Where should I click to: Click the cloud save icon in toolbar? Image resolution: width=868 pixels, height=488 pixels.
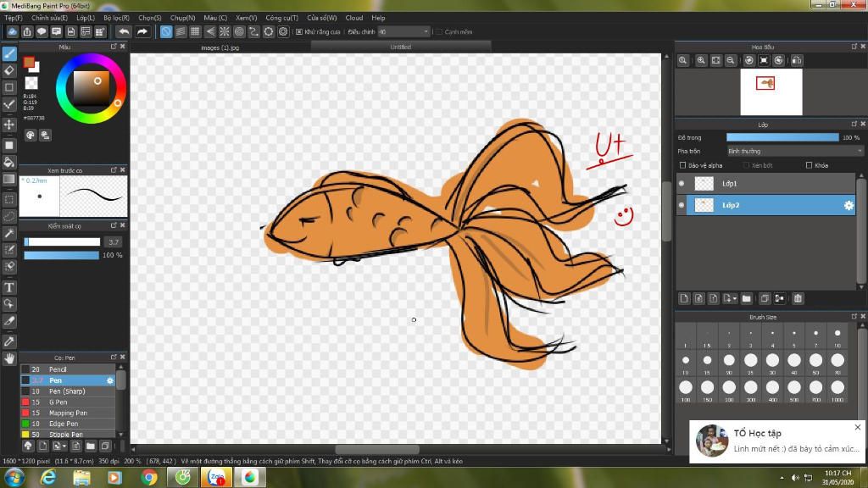coord(12,31)
